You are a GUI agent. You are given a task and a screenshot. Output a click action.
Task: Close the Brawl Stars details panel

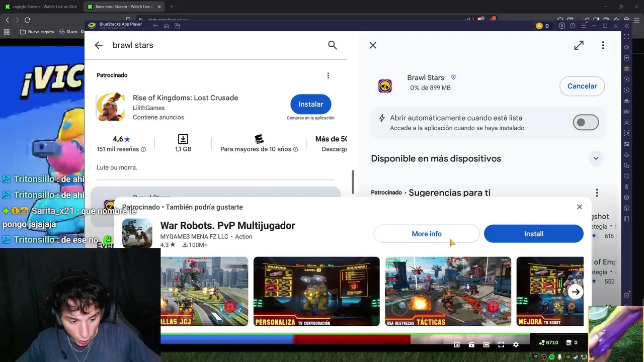[x=373, y=45]
